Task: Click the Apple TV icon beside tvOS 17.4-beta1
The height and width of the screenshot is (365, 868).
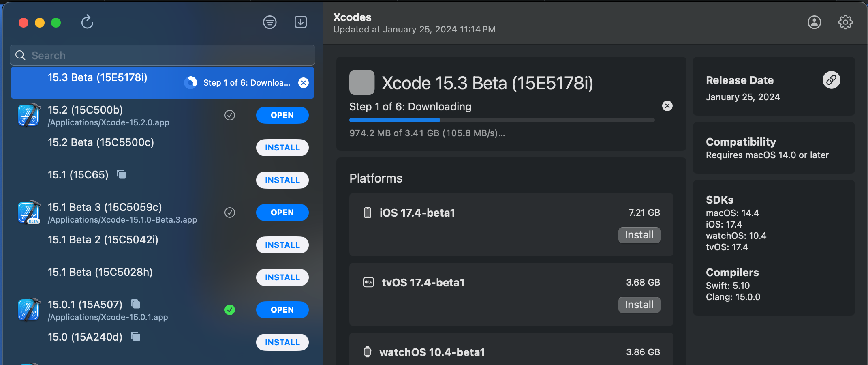Action: tap(369, 282)
